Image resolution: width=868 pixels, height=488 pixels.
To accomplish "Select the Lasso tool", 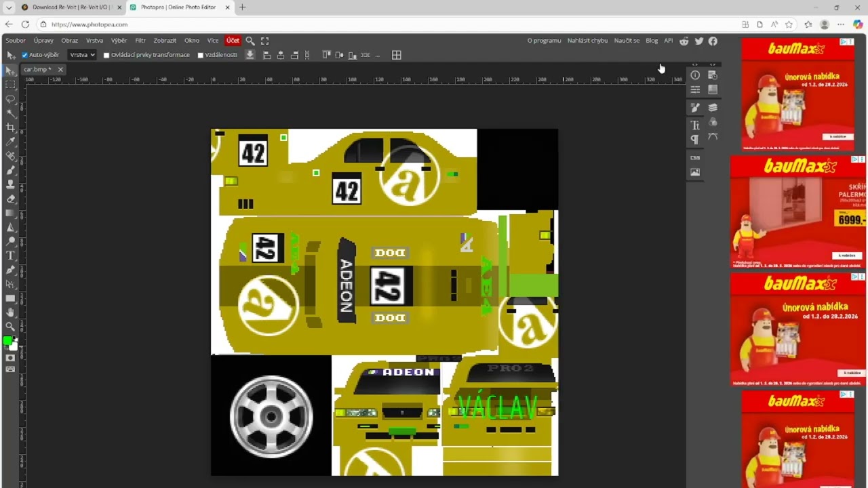I will tap(10, 99).
